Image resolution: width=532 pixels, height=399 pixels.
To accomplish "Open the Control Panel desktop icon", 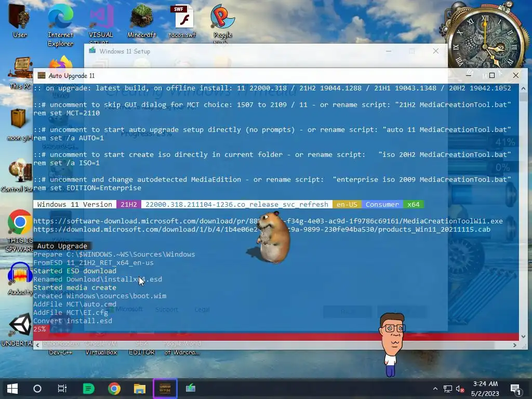I will (x=18, y=175).
